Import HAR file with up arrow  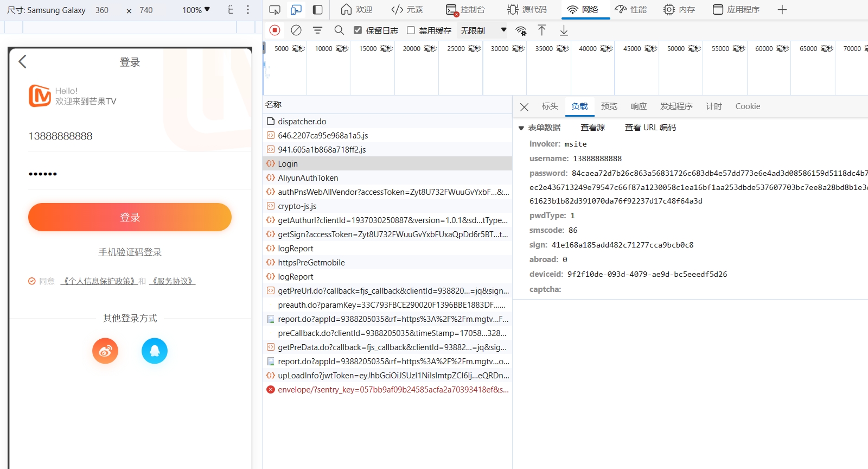pyautogui.click(x=542, y=30)
